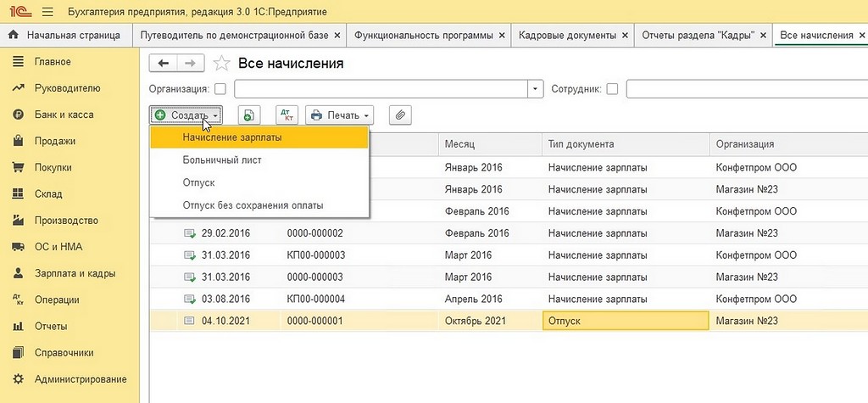Switch to the Начальная страница tab
This screenshot has height=403, width=868.
[x=66, y=36]
